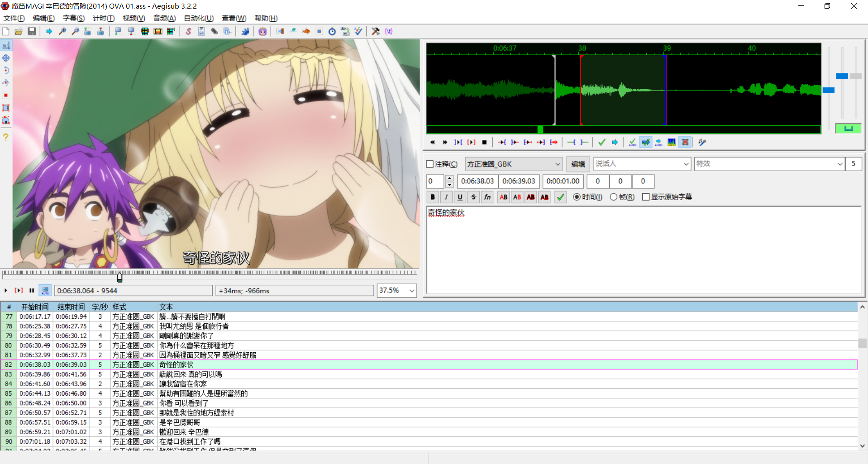The image size is (868, 464).
Task: Click the first AB primary color button
Action: tap(503, 197)
